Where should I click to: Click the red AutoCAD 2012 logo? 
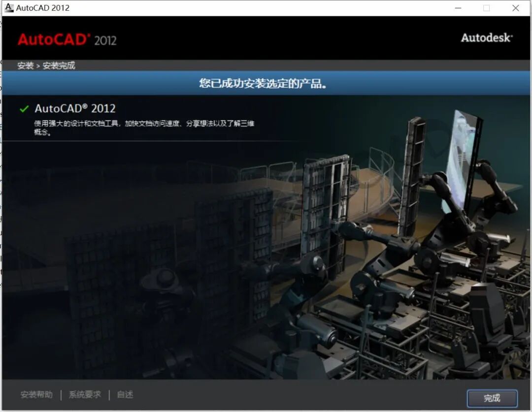[x=67, y=40]
